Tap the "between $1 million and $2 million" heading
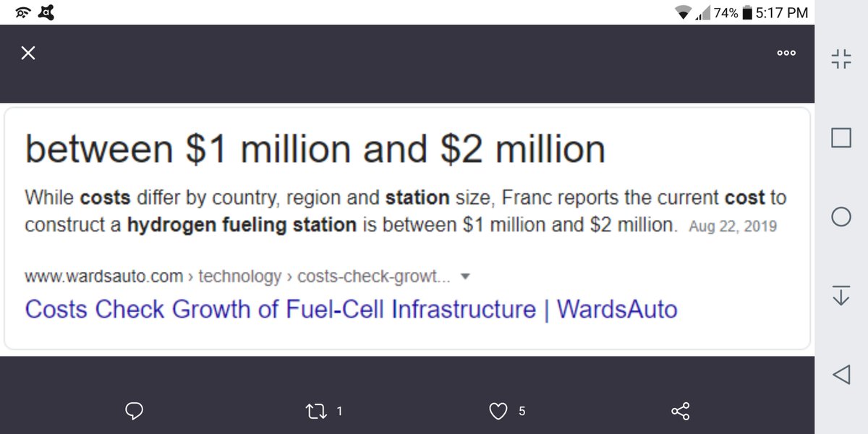868x434 pixels. click(315, 148)
